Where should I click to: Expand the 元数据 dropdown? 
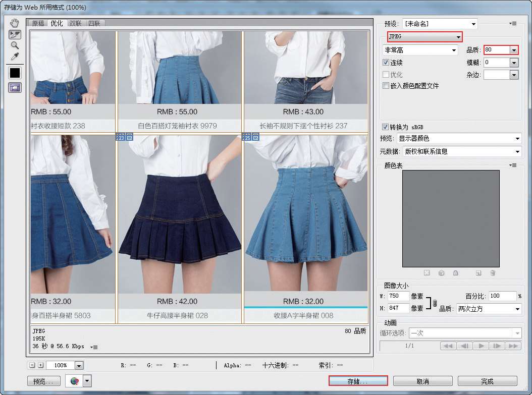[x=459, y=151]
